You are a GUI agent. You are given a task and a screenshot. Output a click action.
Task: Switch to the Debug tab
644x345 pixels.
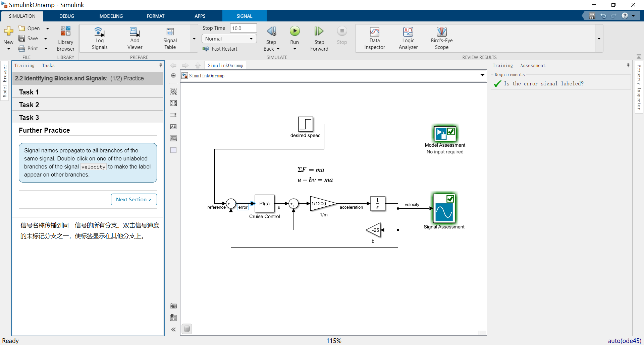(67, 16)
